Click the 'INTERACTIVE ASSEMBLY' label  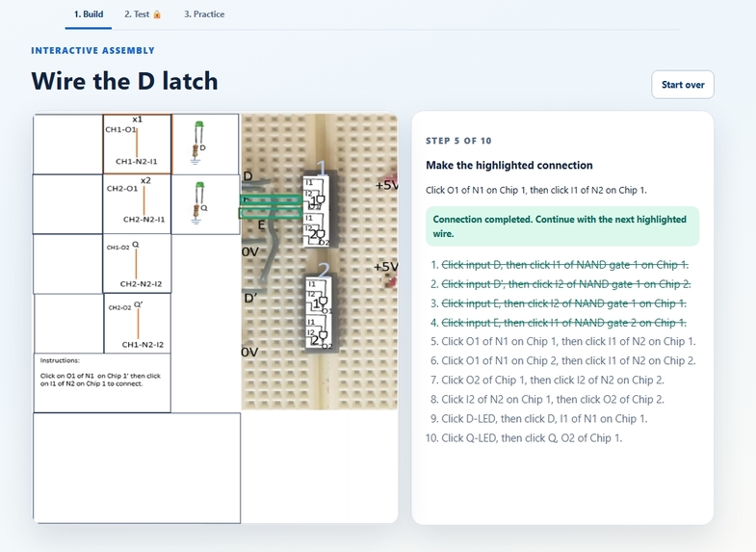93,51
